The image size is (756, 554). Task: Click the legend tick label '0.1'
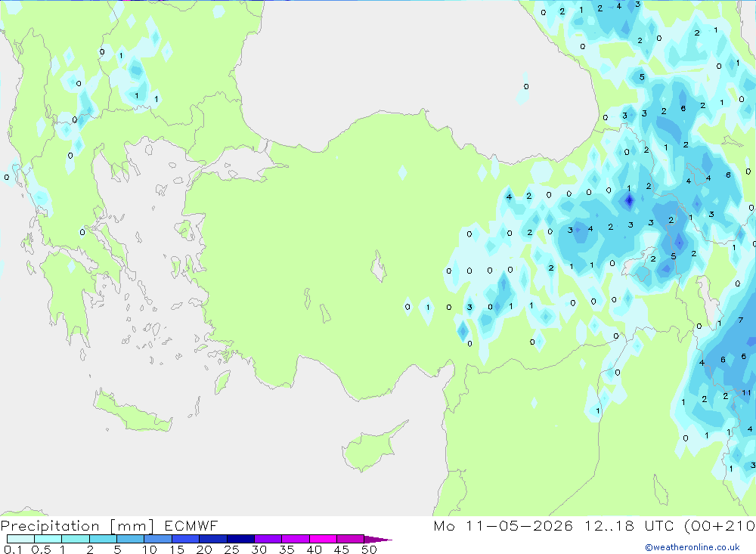[13, 549]
